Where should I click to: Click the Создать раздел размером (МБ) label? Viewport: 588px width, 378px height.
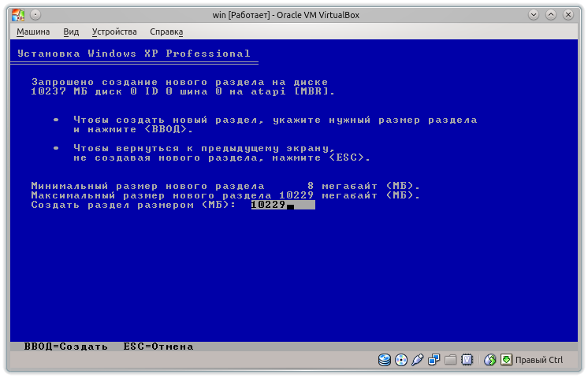[x=133, y=205]
